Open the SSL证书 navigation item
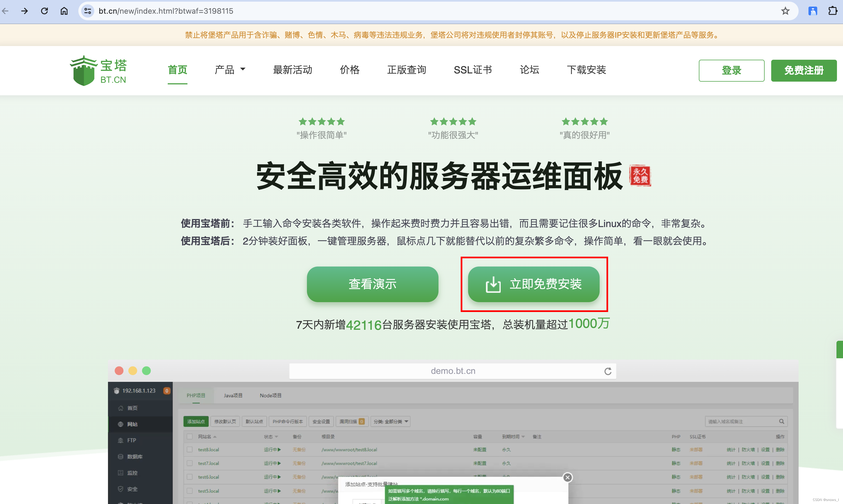The width and height of the screenshot is (843, 504). (x=473, y=70)
